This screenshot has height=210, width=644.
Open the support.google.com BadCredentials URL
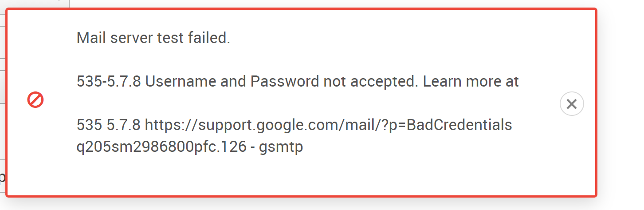329,125
